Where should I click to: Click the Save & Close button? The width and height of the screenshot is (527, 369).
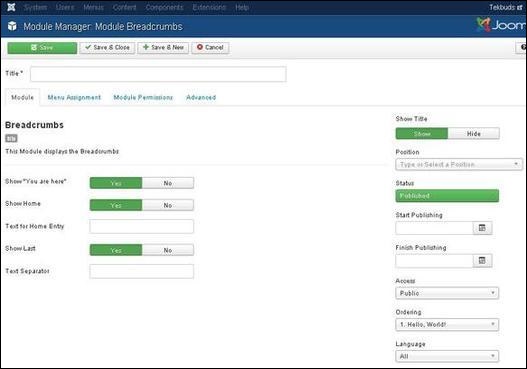pyautogui.click(x=107, y=48)
